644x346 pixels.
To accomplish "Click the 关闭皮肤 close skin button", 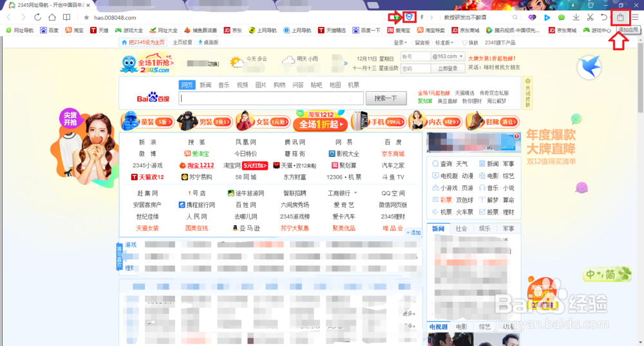I will point(528,93).
